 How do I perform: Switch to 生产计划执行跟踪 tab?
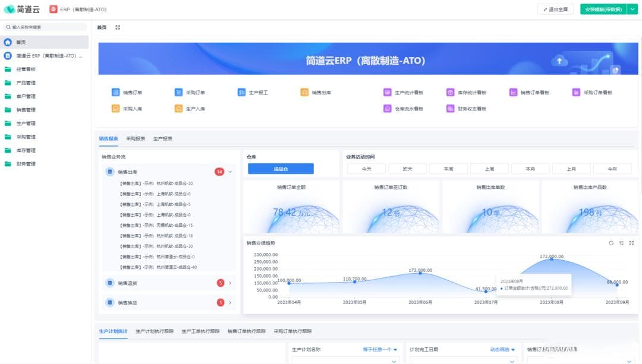pyautogui.click(x=155, y=331)
